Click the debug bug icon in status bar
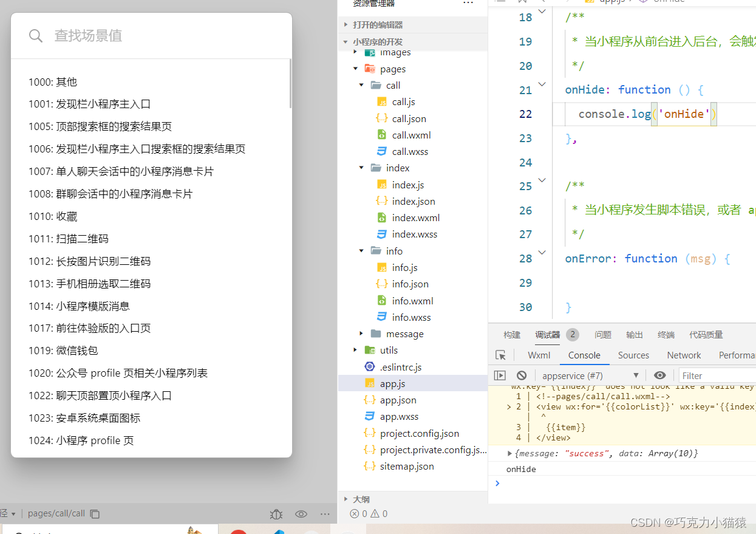Image resolution: width=756 pixels, height=534 pixels. pyautogui.click(x=276, y=513)
